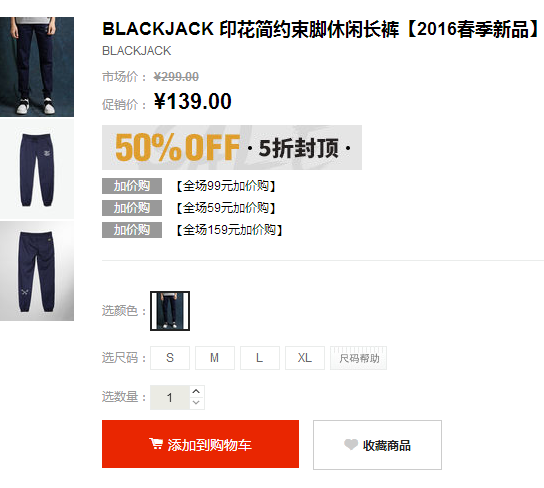View back flat-lay pants thumbnail

pyautogui.click(x=37, y=271)
